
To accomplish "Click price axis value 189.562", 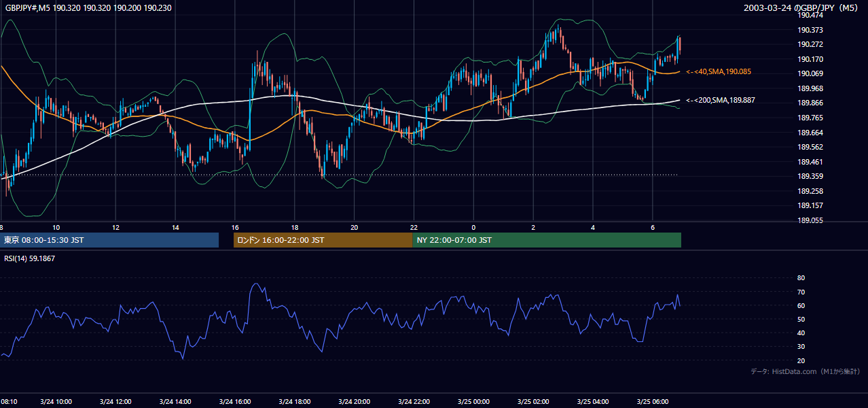I will pos(810,147).
